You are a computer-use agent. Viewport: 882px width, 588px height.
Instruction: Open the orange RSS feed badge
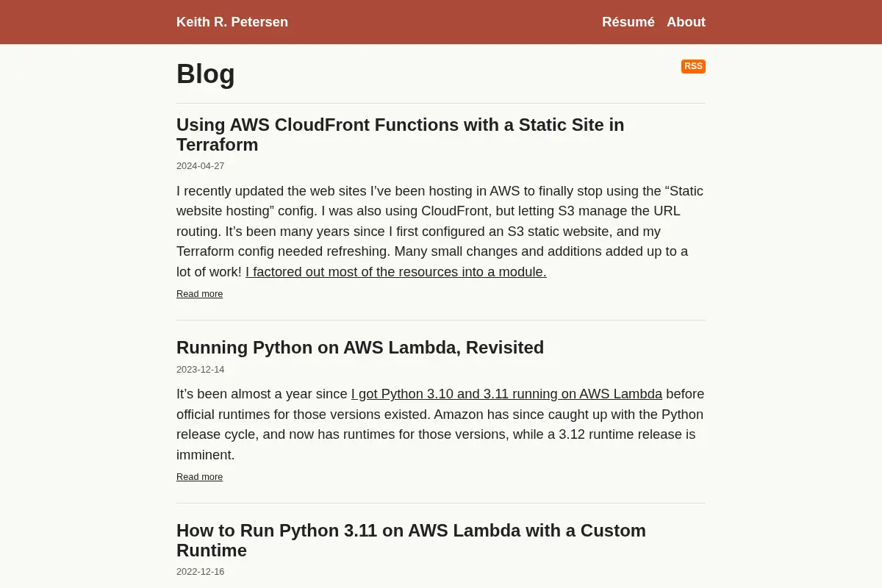click(x=693, y=66)
